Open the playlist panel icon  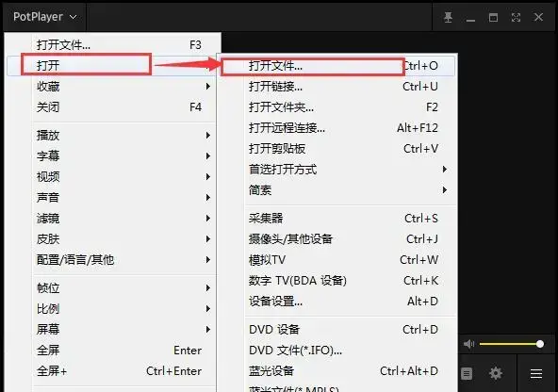pyautogui.click(x=467, y=373)
